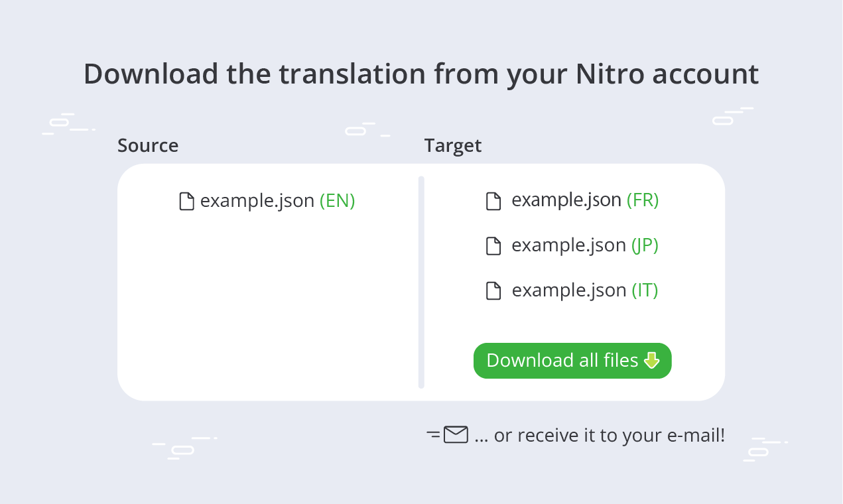Click the Target column heading

pyautogui.click(x=453, y=145)
